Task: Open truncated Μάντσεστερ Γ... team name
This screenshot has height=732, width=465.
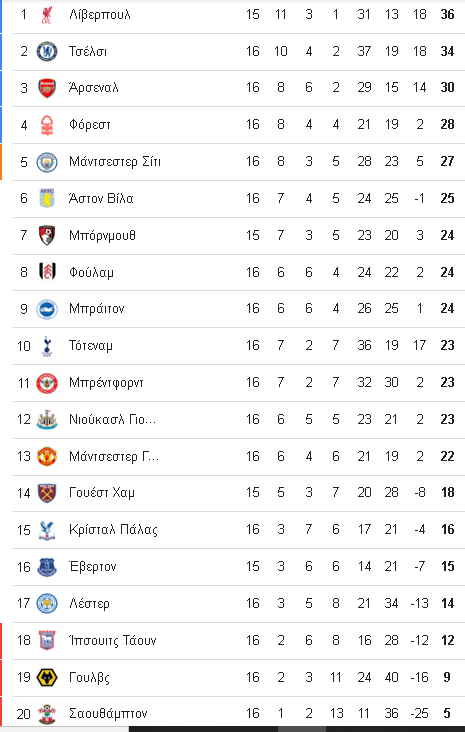Action: point(114,456)
